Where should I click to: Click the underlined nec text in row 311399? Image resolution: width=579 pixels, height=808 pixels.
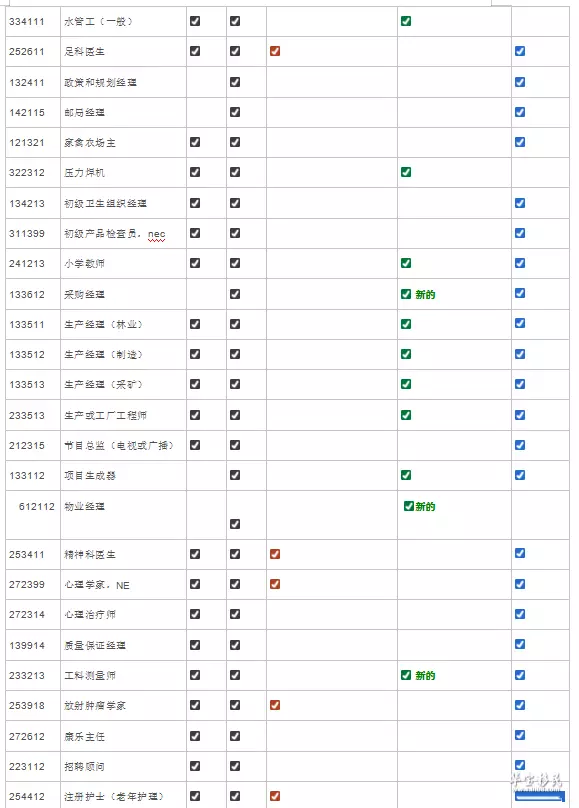(157, 234)
